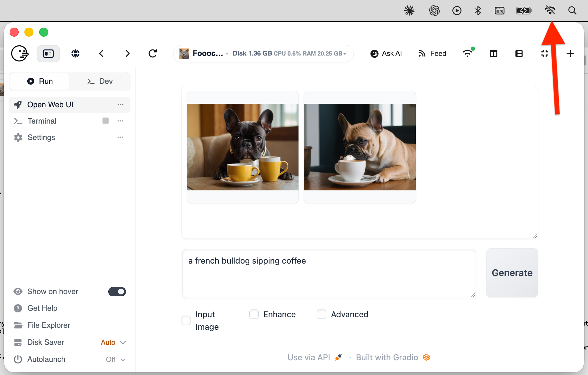
Task: Reload the page with refresh icon
Action: coord(153,54)
